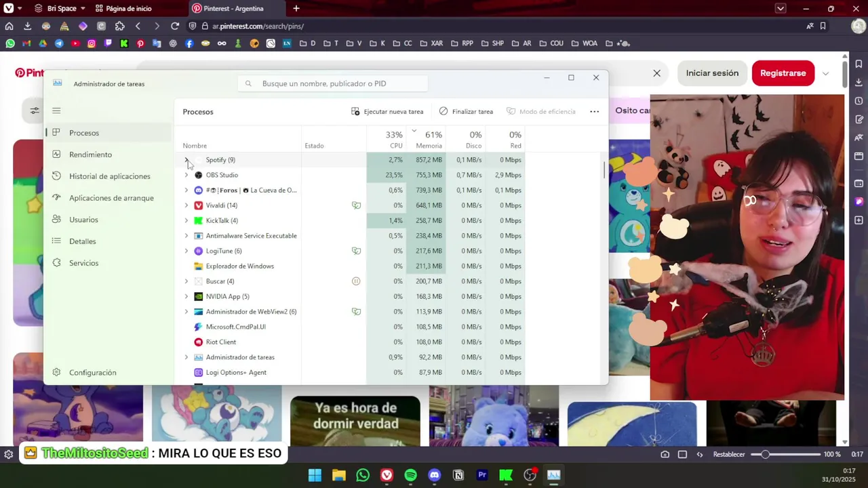This screenshot has height=488, width=868.
Task: Click Restablecer zoom button
Action: click(729, 454)
